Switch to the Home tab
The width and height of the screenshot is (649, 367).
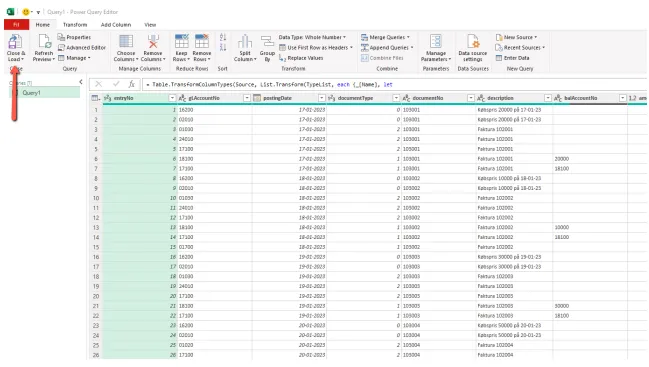tap(43, 25)
